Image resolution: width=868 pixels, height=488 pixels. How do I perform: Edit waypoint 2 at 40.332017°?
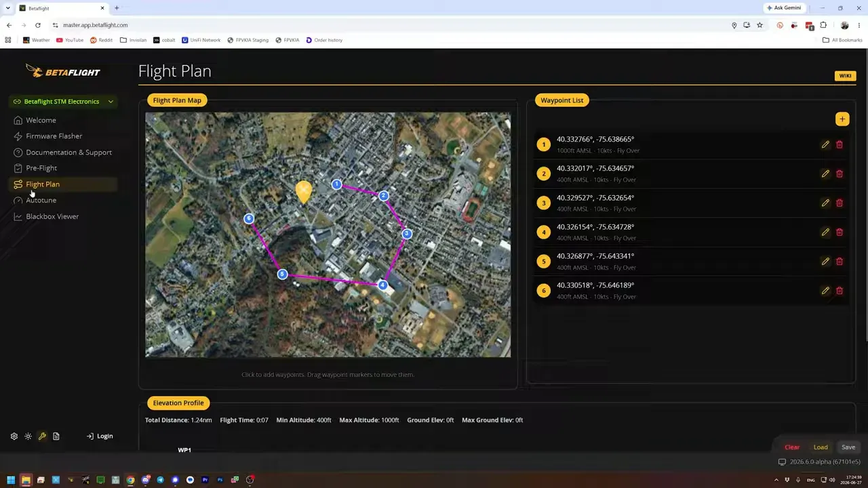pos(825,174)
